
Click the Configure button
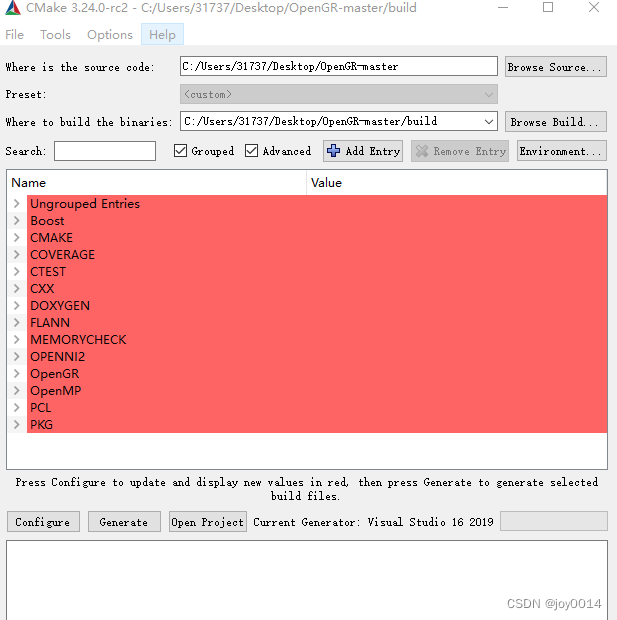click(x=43, y=522)
